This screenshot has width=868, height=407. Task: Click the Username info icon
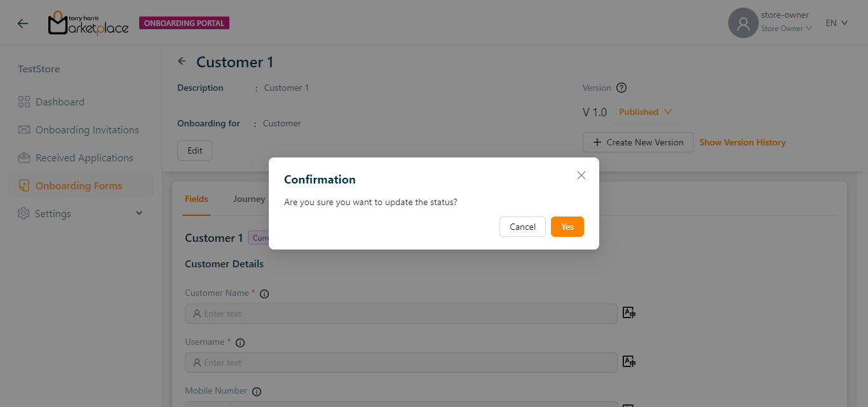pos(240,343)
